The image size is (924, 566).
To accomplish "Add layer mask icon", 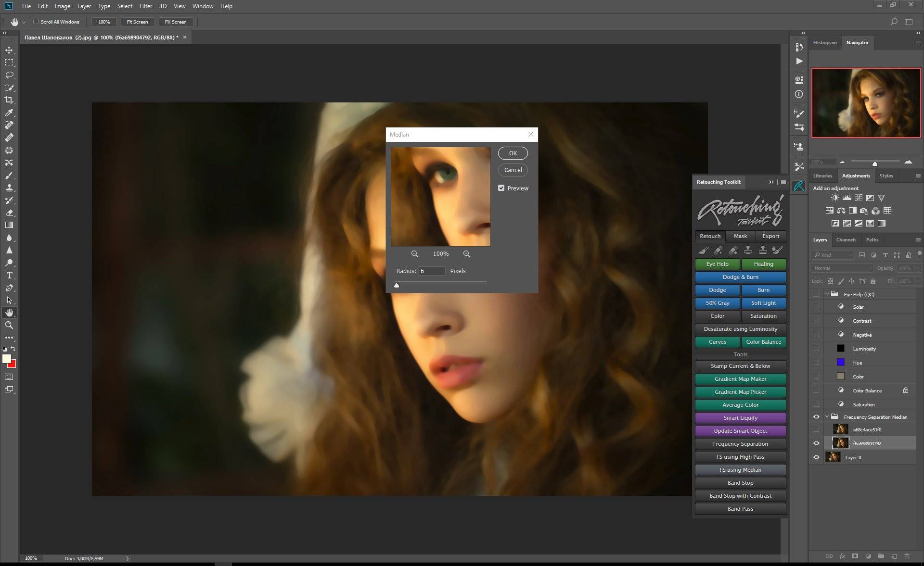I will pos(855,556).
